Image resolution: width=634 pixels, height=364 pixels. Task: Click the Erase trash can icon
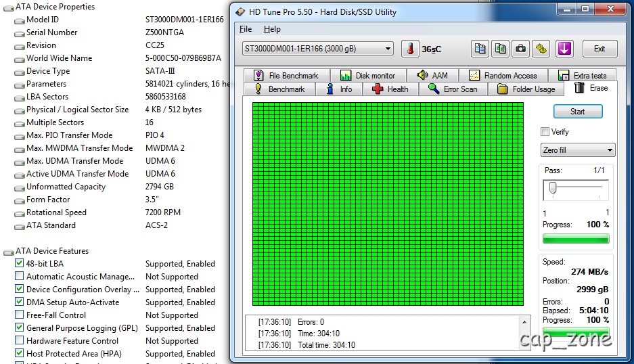pyautogui.click(x=579, y=87)
